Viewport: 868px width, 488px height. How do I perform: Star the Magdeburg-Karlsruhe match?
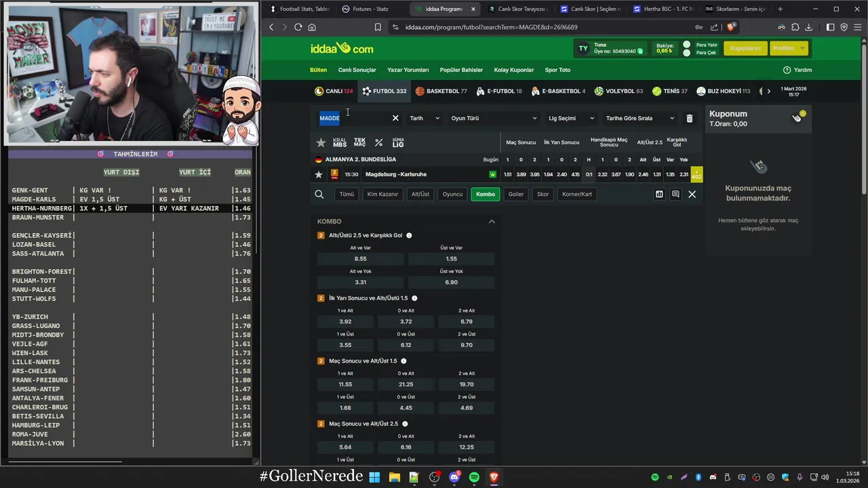(x=319, y=174)
